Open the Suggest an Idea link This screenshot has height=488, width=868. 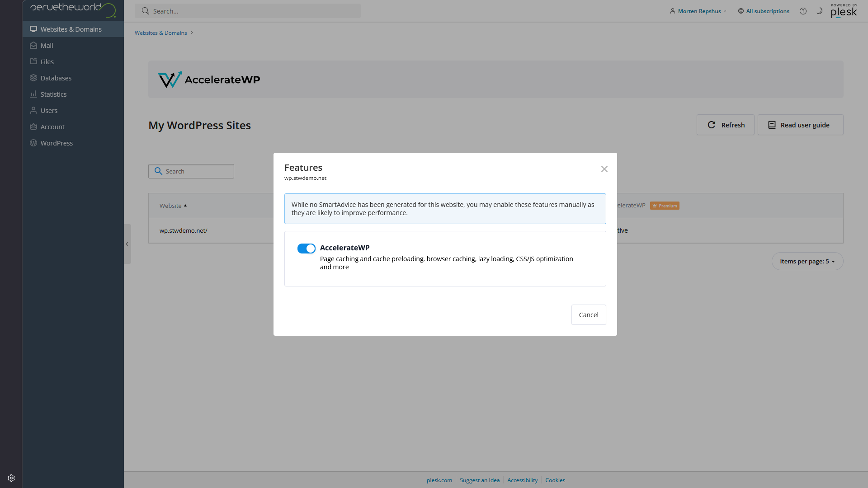(479, 480)
